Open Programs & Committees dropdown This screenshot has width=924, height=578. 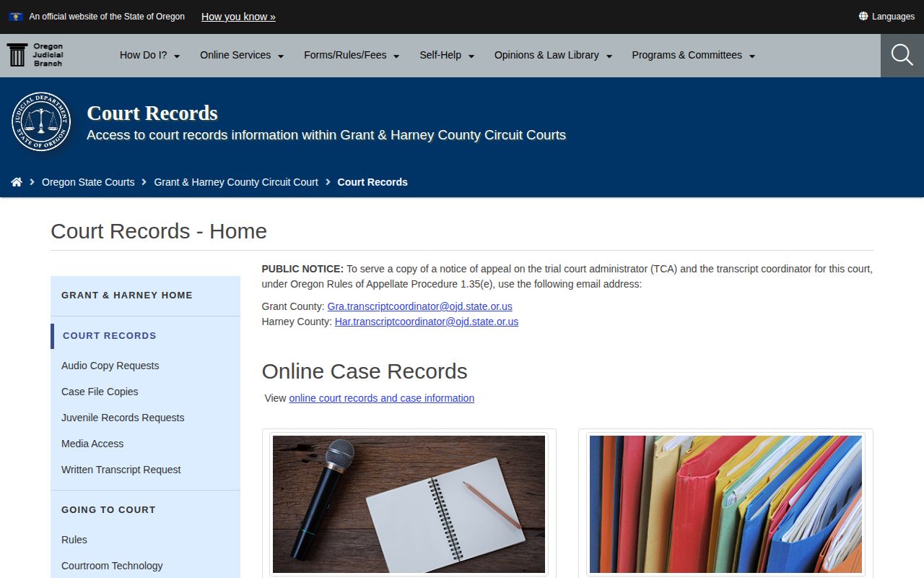693,55
